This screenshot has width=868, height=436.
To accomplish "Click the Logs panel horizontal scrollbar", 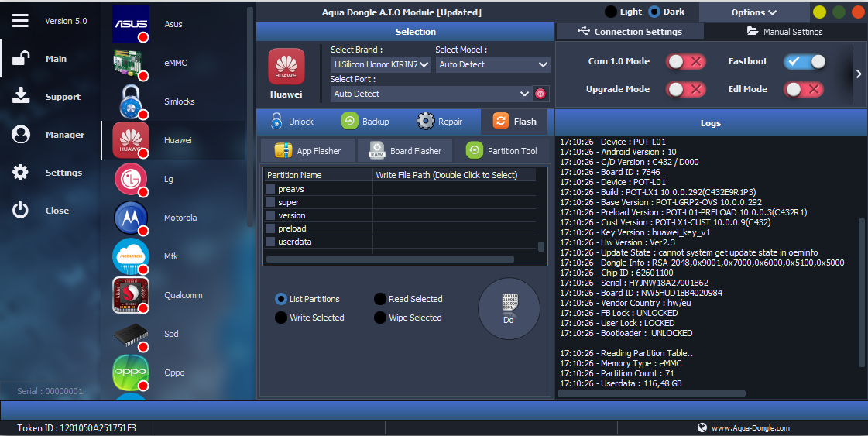I will pyautogui.click(x=652, y=394).
